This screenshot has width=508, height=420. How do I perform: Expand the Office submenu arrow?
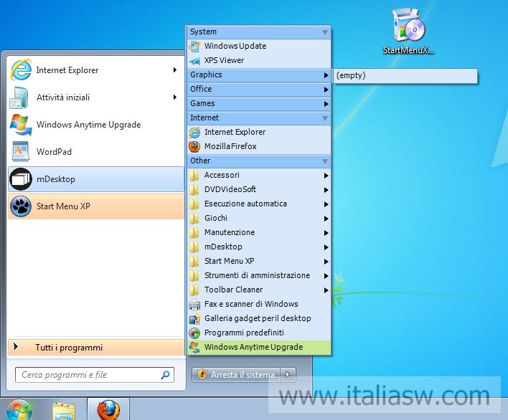(x=326, y=90)
